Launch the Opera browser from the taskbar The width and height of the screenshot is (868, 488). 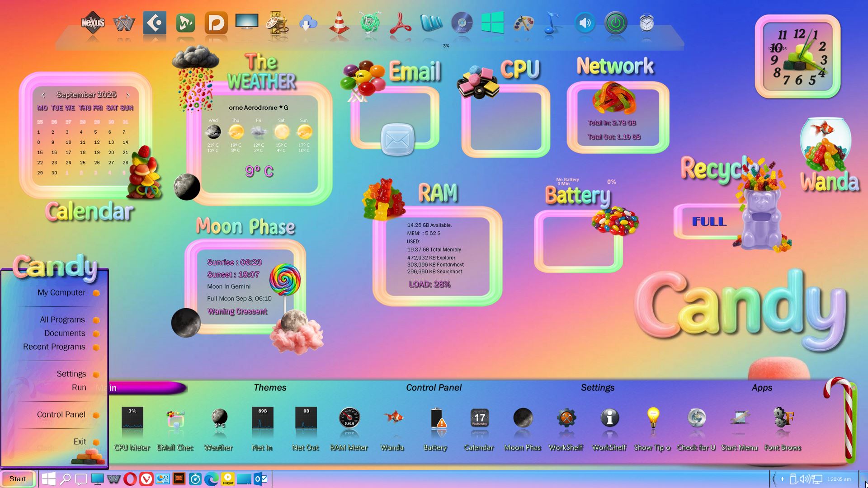click(130, 479)
